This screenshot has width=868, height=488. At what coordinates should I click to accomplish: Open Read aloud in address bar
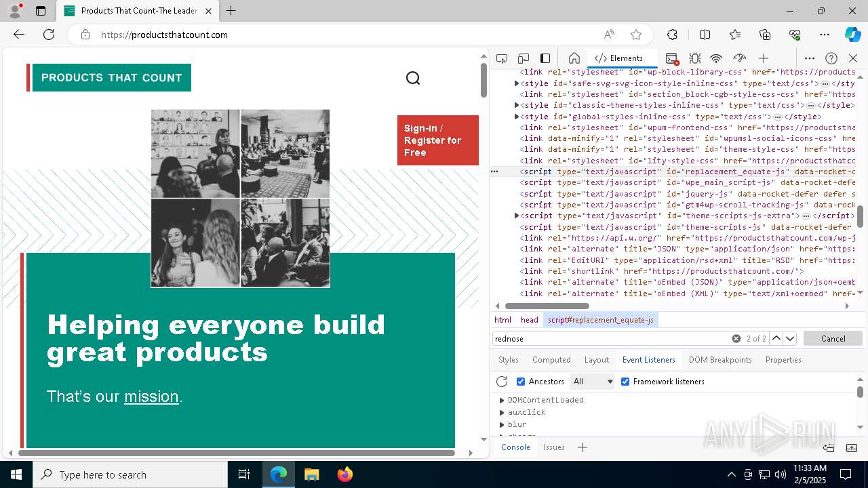pyautogui.click(x=609, y=35)
